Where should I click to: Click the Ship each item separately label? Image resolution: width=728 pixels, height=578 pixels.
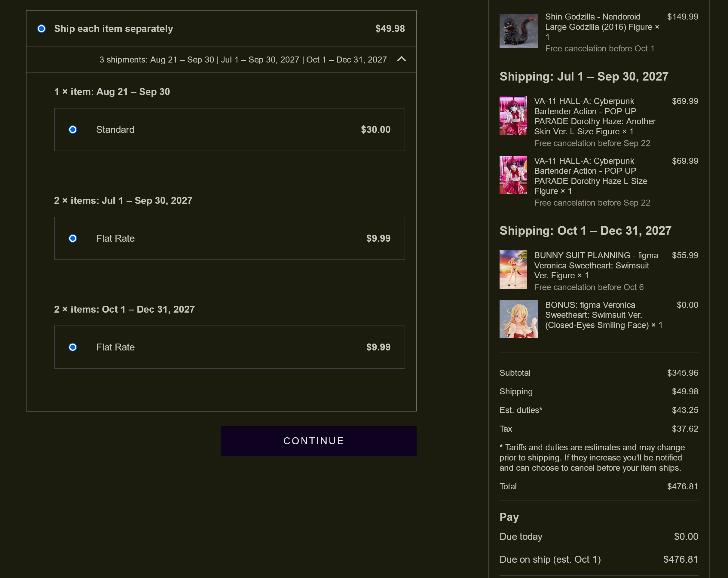pyautogui.click(x=113, y=29)
